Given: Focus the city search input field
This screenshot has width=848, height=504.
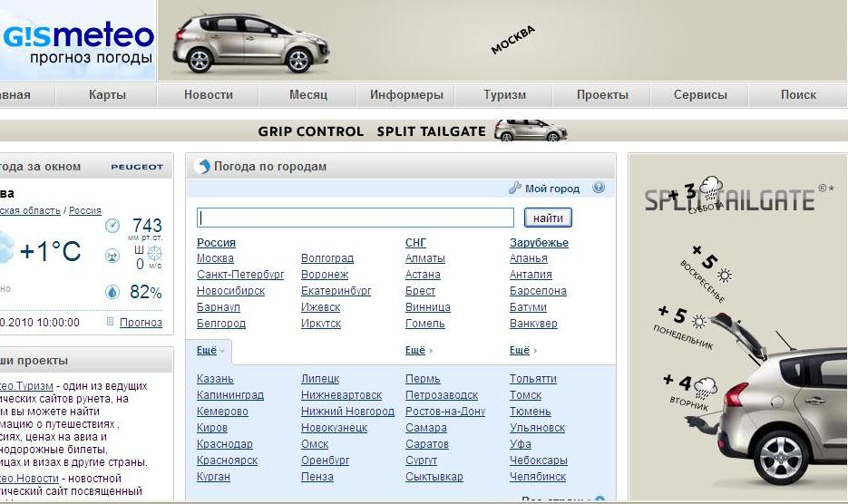Looking at the screenshot, I should [x=356, y=218].
